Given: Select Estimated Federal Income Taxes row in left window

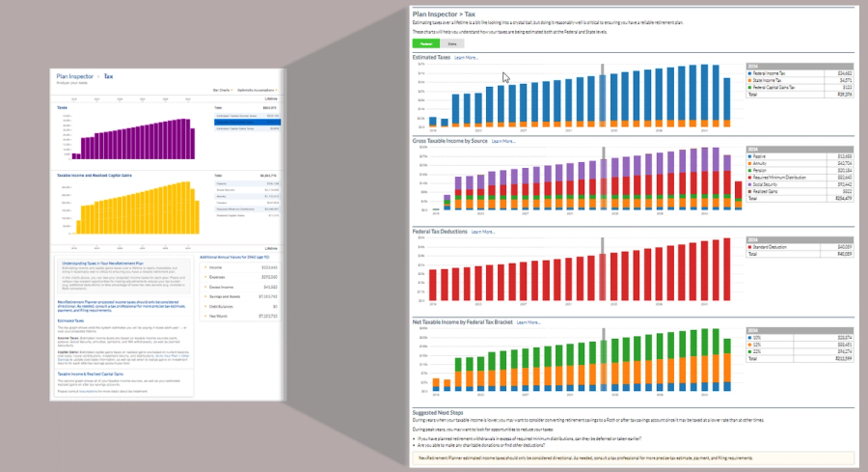Looking at the screenshot, I should [248, 116].
